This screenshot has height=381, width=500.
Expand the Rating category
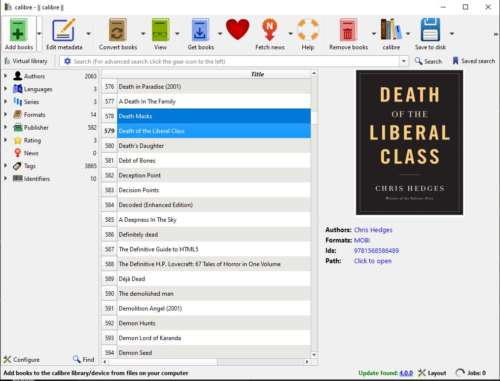pyautogui.click(x=5, y=140)
